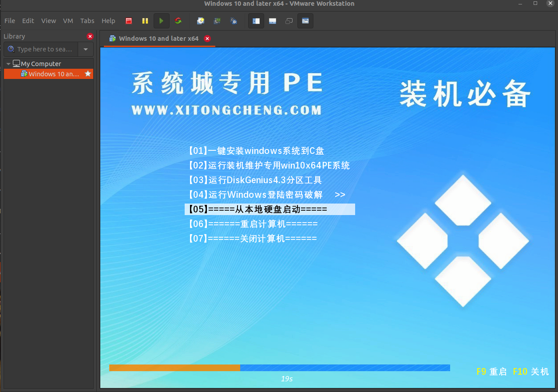Collapse the My Computer tree node
Viewport: 558px width, 392px height.
(8, 64)
